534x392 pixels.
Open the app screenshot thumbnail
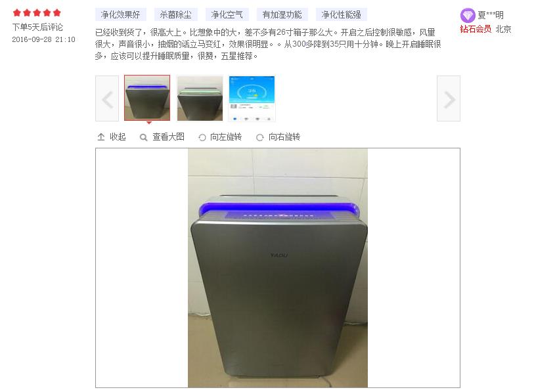(x=252, y=98)
